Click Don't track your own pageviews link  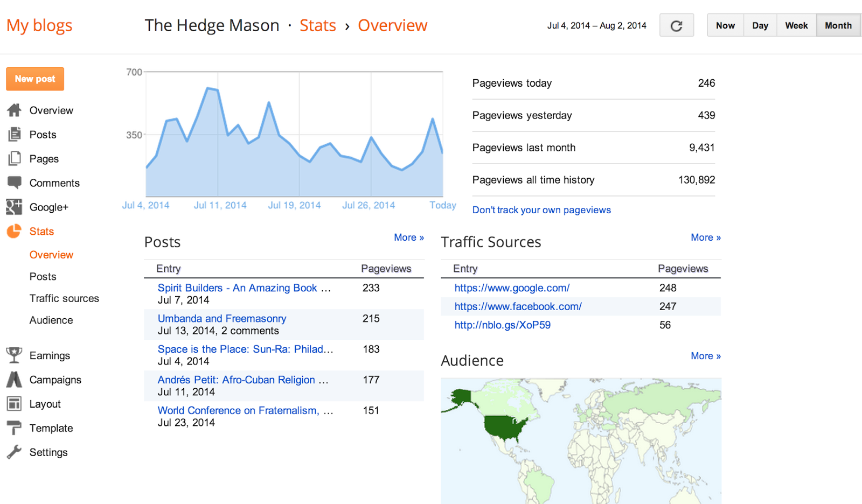(541, 210)
